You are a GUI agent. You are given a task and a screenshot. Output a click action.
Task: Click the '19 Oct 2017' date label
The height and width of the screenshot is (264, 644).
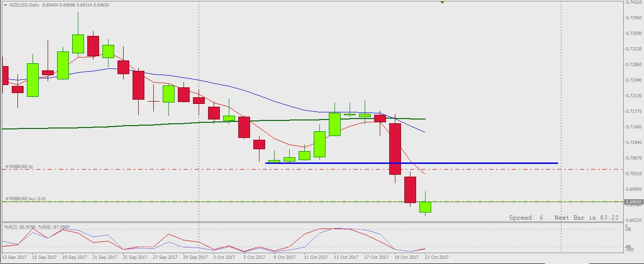407,257
